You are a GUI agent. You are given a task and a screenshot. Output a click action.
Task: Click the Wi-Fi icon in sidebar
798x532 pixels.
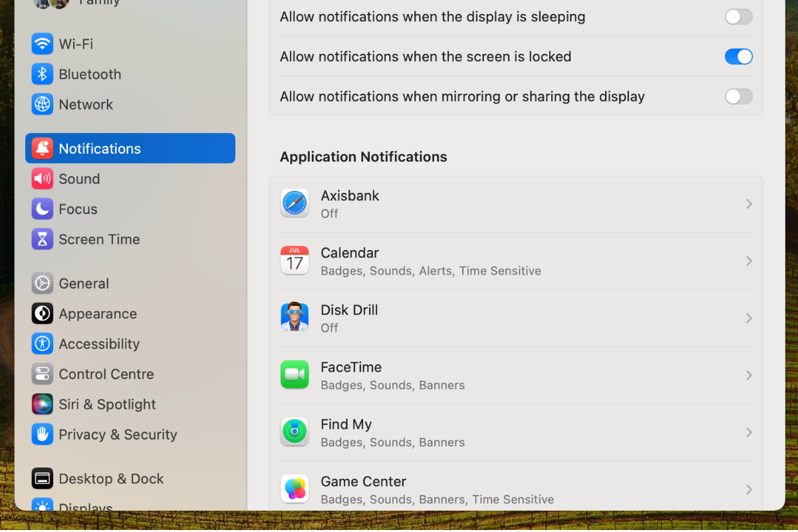click(43, 44)
